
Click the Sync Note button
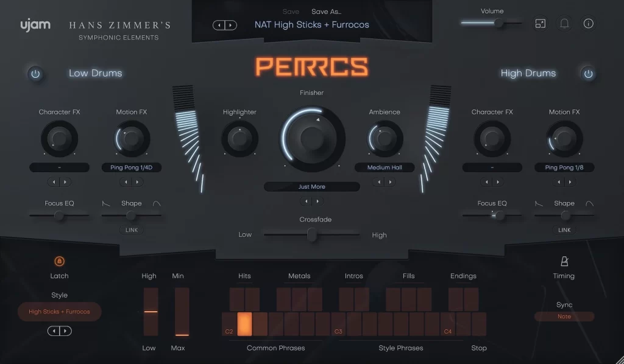coord(564,317)
